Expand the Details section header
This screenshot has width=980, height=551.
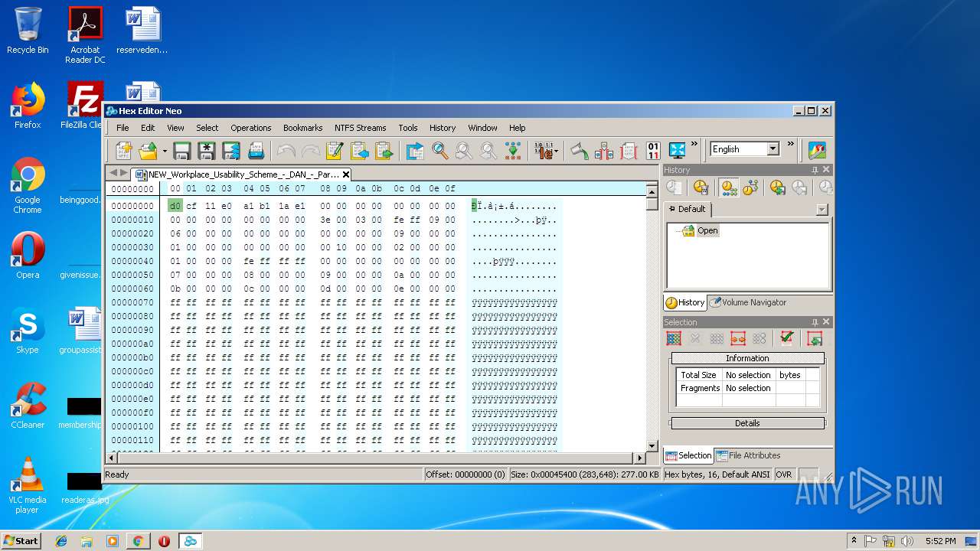(747, 423)
